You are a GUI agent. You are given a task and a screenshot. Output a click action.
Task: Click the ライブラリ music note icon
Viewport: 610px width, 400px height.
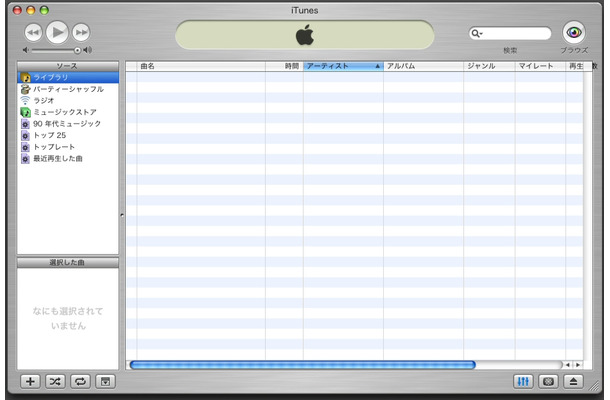[x=25, y=77]
